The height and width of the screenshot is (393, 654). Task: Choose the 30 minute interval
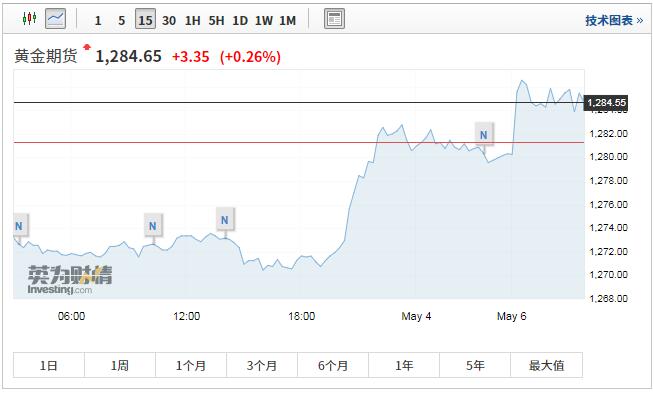click(x=169, y=20)
